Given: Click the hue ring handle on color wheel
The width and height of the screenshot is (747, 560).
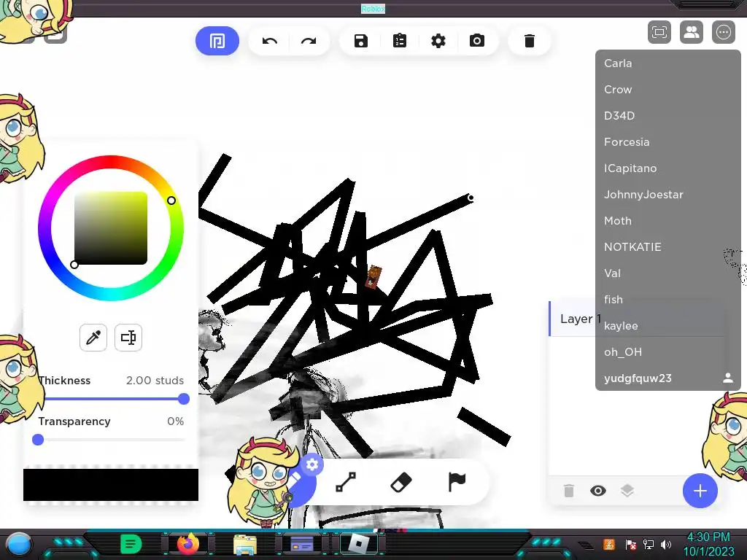Looking at the screenshot, I should [171, 201].
